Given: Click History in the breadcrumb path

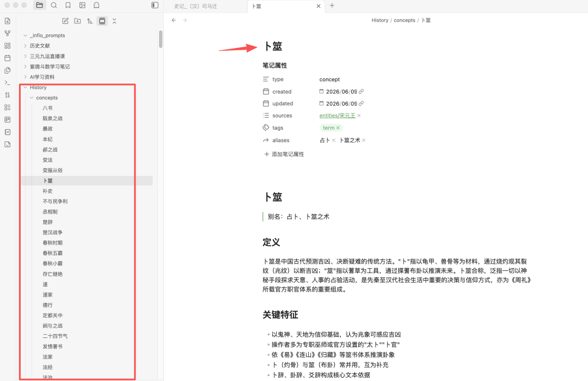Looking at the screenshot, I should pos(380,20).
